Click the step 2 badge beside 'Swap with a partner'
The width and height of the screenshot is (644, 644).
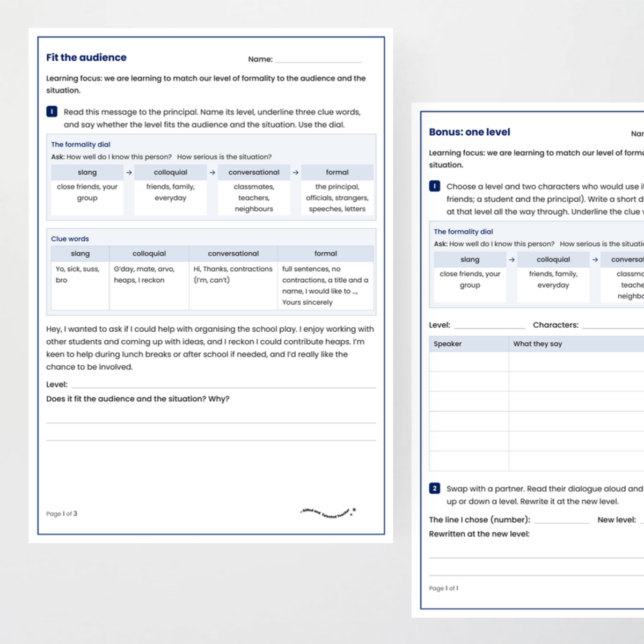[x=435, y=488]
